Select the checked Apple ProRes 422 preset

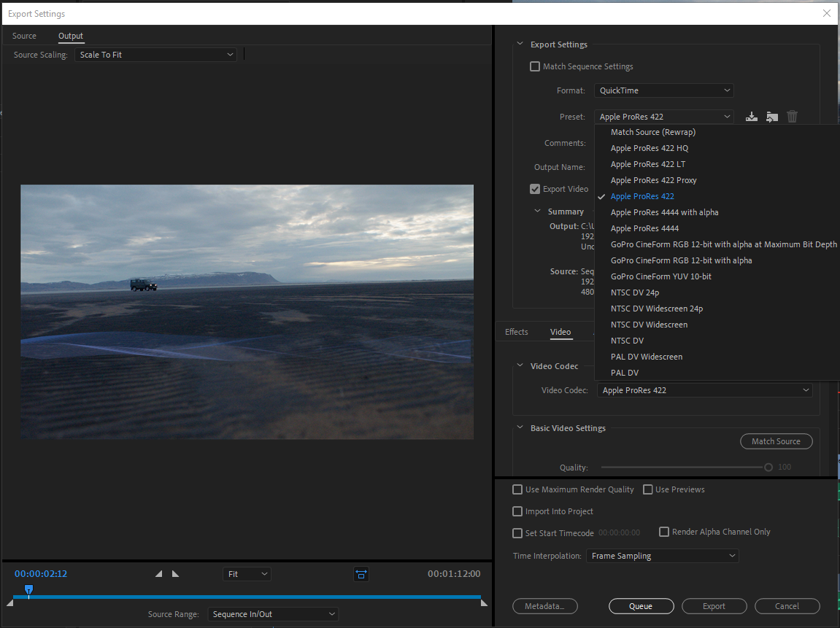coord(717,196)
